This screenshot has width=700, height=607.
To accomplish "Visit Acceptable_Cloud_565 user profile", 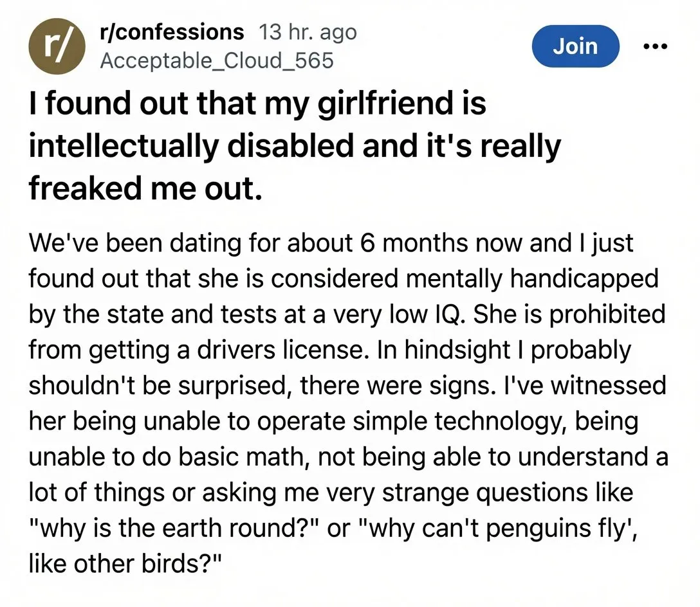I will tap(217, 60).
